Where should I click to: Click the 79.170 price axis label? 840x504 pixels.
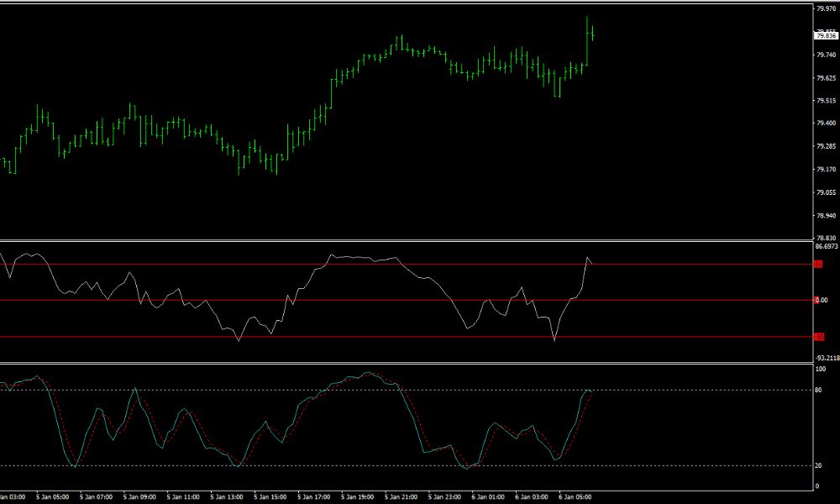point(827,170)
